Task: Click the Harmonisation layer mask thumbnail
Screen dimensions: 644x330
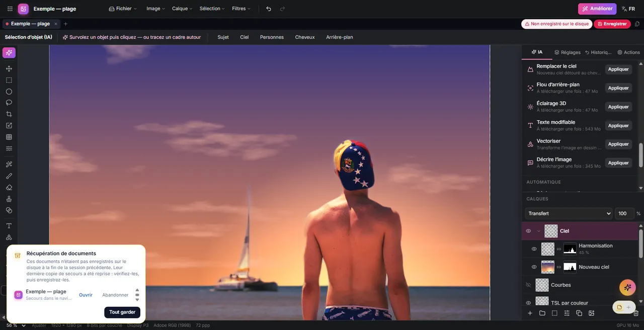Action: point(570,249)
